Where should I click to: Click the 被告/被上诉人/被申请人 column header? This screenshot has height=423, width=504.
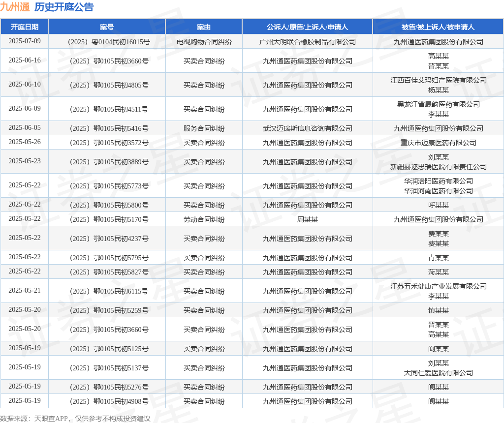click(x=438, y=27)
